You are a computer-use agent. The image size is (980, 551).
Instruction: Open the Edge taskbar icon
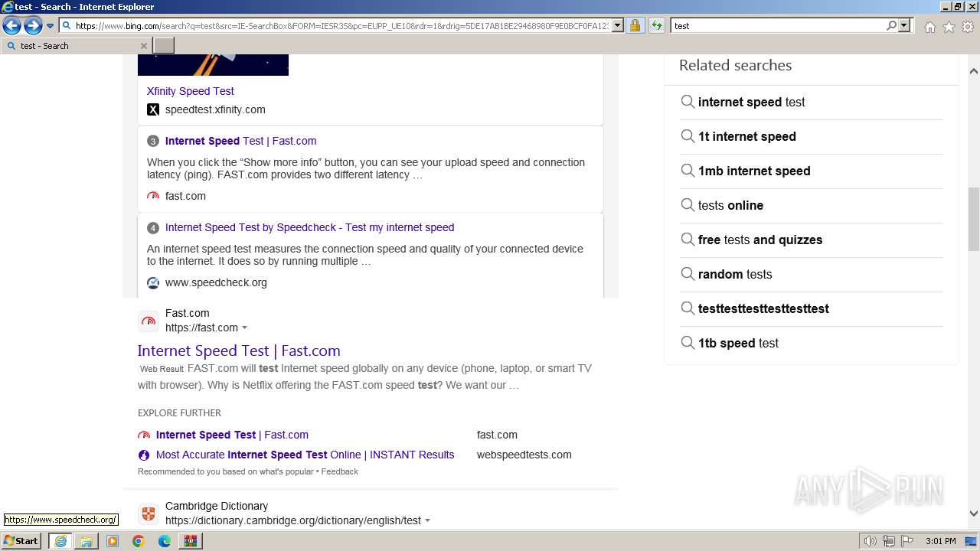pos(165,541)
